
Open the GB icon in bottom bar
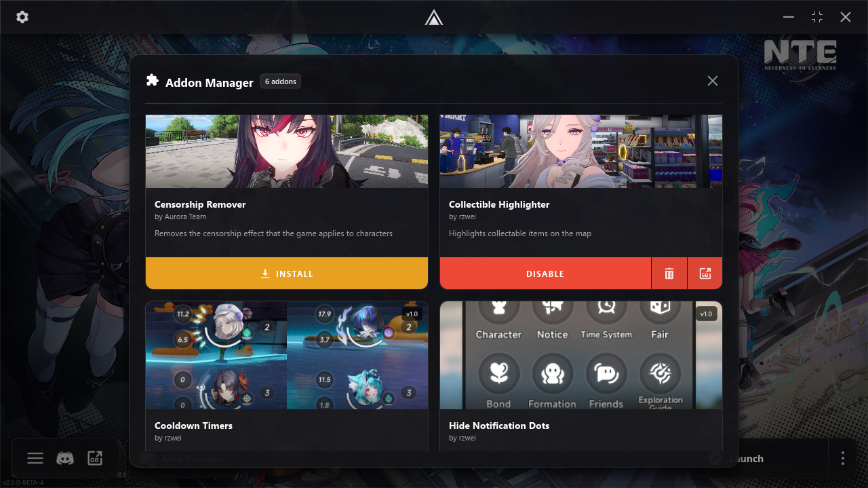click(x=95, y=458)
